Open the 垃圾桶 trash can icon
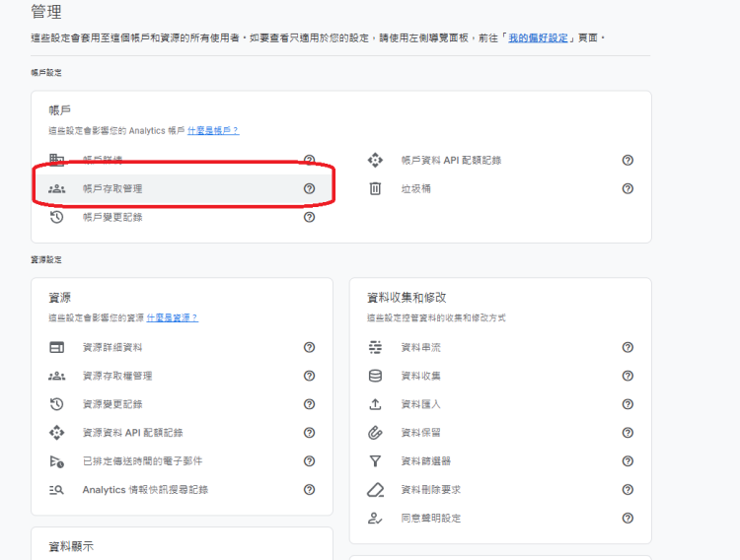The height and width of the screenshot is (560, 740). [x=375, y=188]
